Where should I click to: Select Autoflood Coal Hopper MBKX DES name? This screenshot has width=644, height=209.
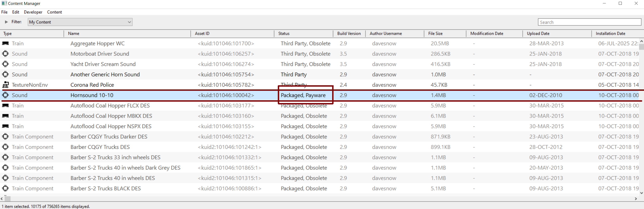coord(111,116)
